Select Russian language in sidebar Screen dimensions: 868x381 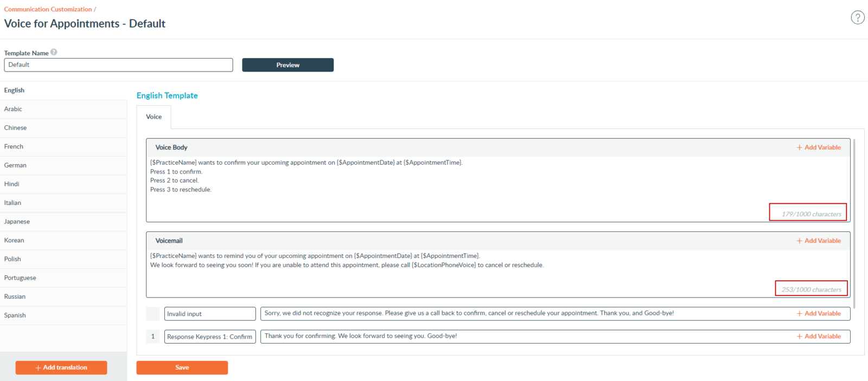(63, 296)
